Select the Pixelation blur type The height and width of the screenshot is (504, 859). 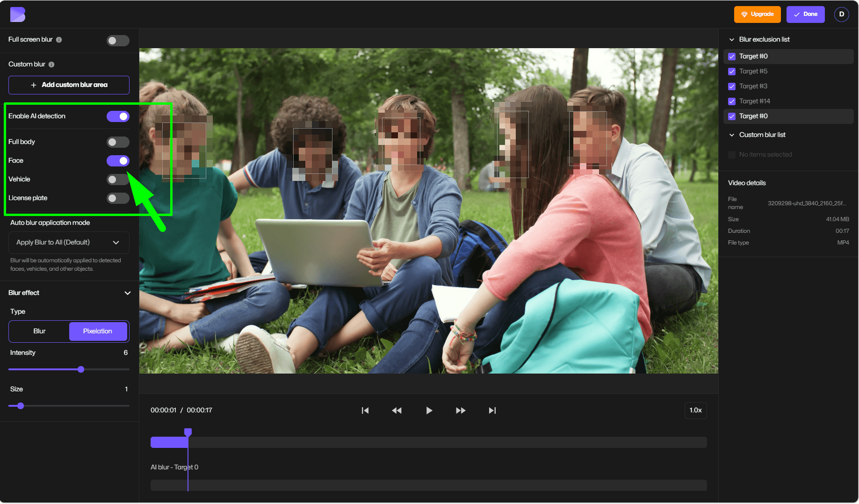(98, 331)
